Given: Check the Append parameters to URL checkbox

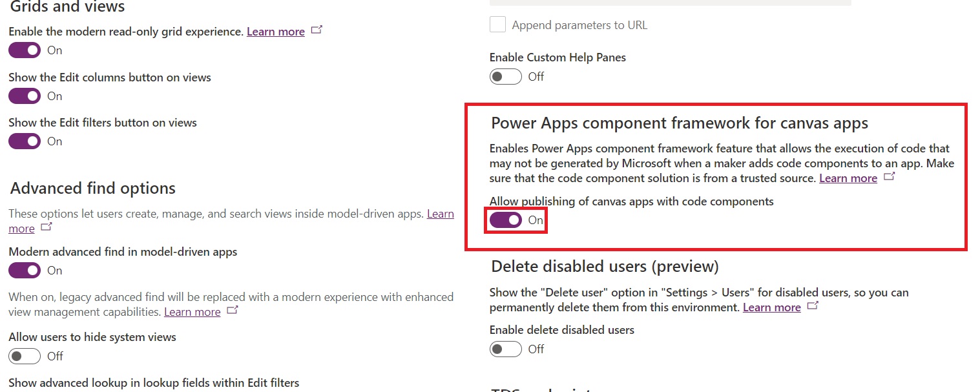Looking at the screenshot, I should tap(497, 25).
